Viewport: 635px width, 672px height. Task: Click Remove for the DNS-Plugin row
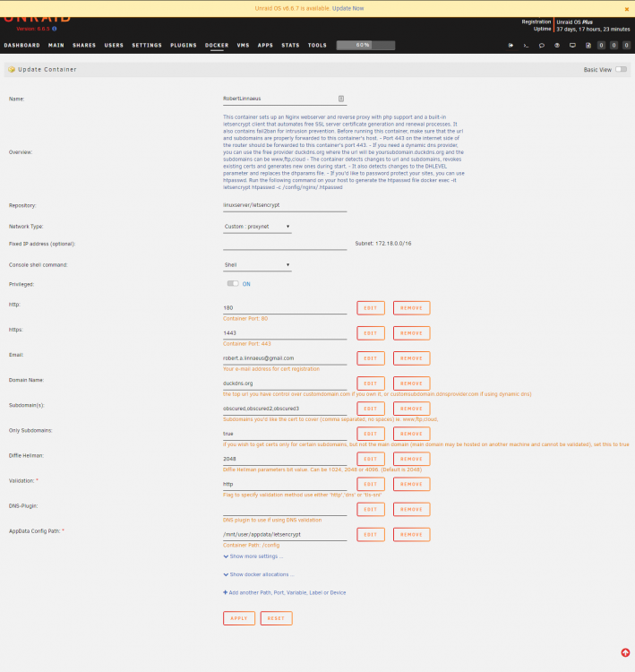411,510
